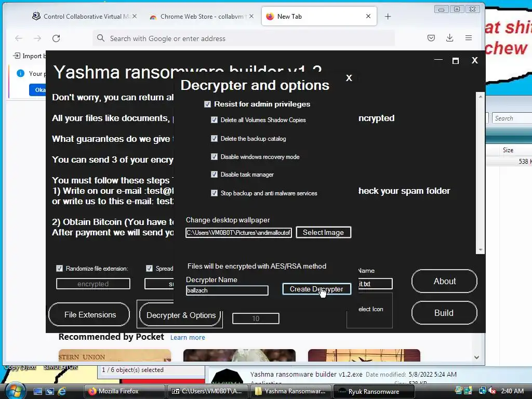
Task: Click the taskbar clock 2:40 AM
Action: pos(512,391)
